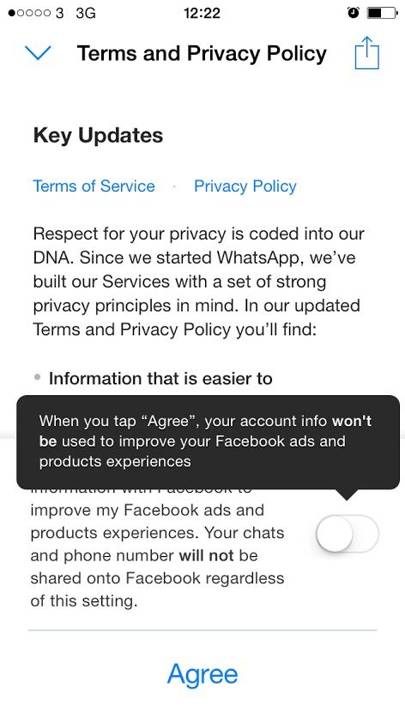Open the Terms of Service link
This screenshot has width=405, height=716.
tap(94, 186)
